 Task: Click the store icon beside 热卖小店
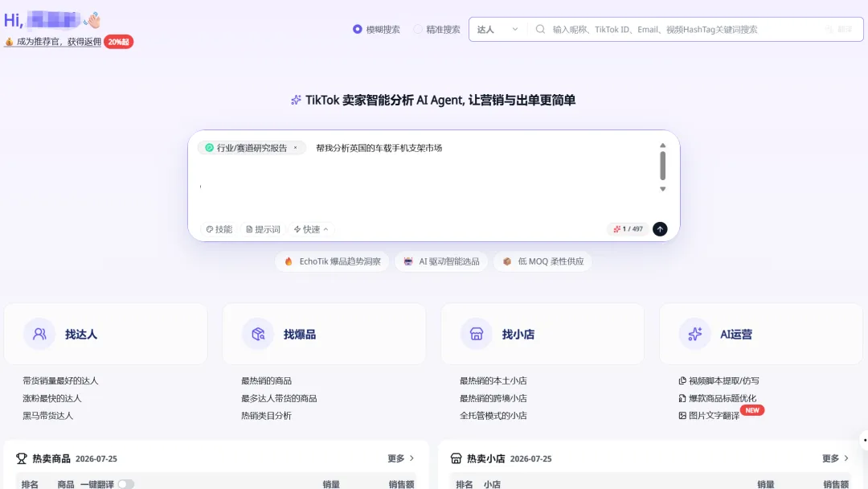tap(457, 458)
